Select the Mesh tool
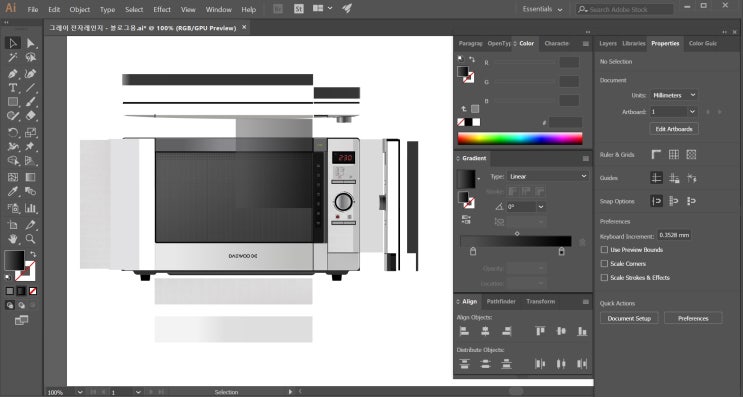Screen dimensions: 743x397 point(13,177)
